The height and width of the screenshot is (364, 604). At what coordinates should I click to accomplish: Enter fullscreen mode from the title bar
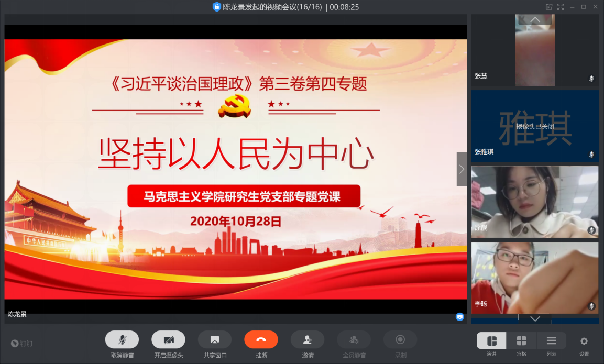coord(561,7)
